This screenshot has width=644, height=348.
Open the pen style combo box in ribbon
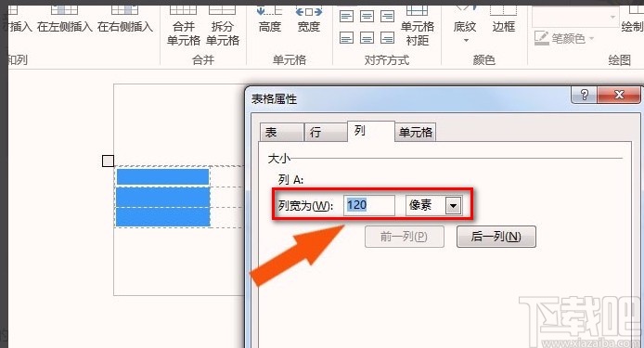(576, 17)
